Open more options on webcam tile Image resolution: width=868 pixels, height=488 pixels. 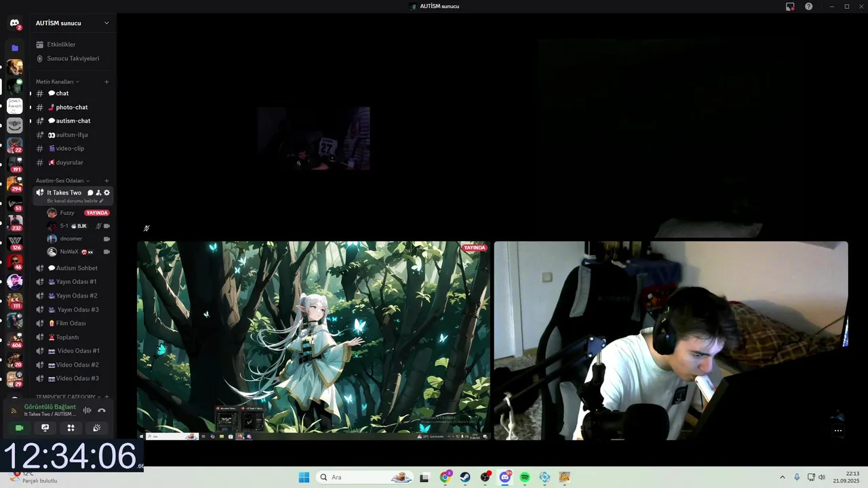[837, 430]
